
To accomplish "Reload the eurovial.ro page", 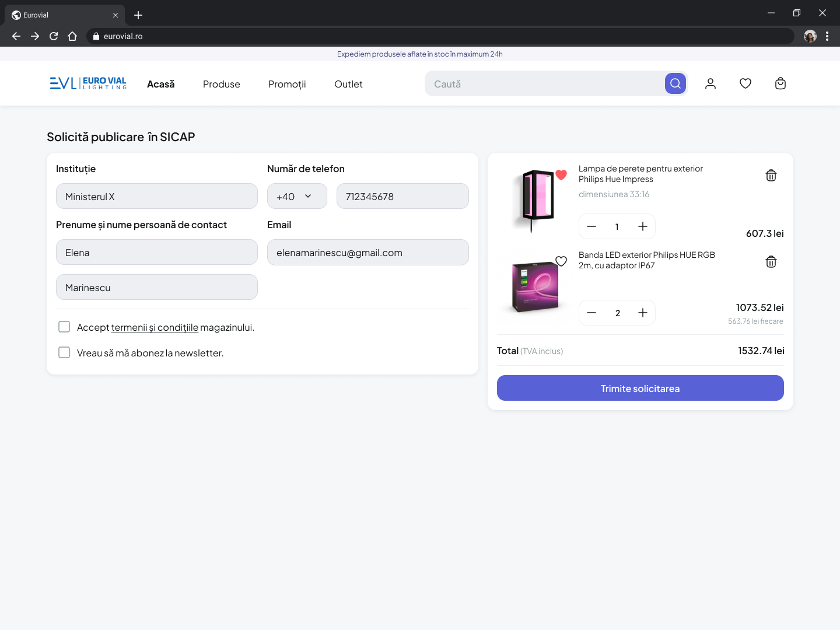I will coord(54,36).
